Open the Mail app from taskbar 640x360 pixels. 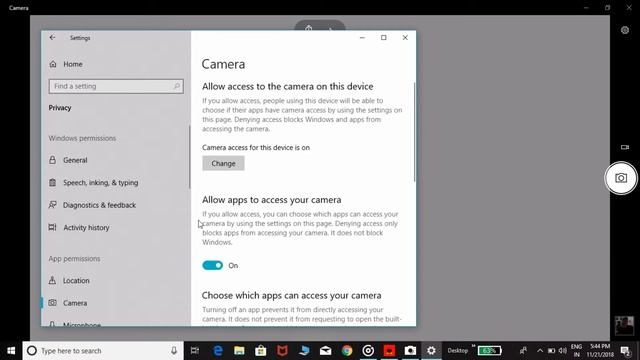(x=325, y=351)
